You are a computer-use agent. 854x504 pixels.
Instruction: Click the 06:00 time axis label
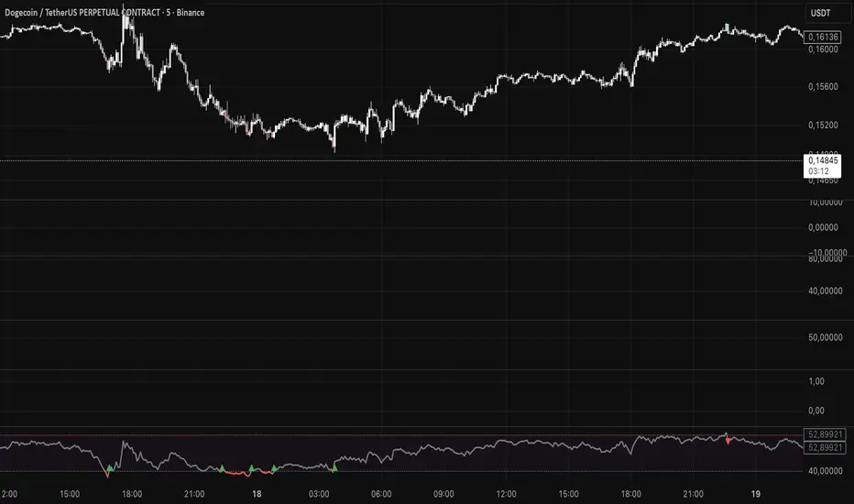point(381,494)
